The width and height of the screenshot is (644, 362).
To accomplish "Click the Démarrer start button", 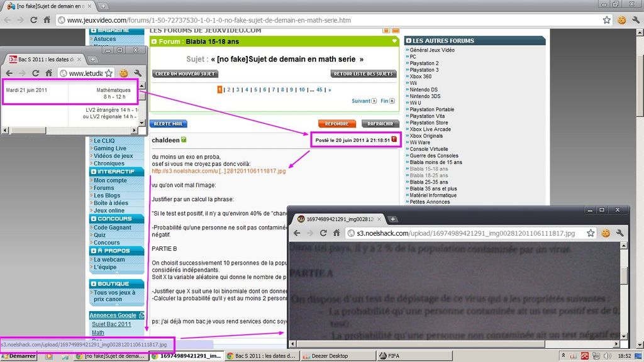I will (18, 356).
